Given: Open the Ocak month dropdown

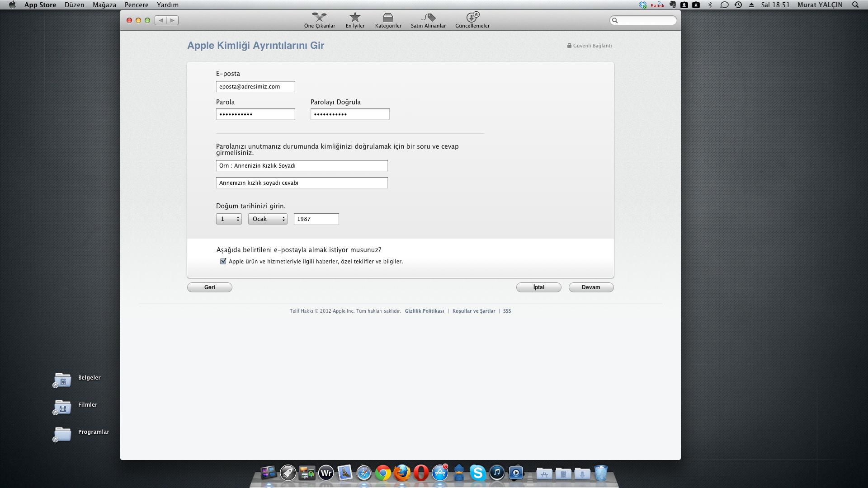Looking at the screenshot, I should 268,219.
